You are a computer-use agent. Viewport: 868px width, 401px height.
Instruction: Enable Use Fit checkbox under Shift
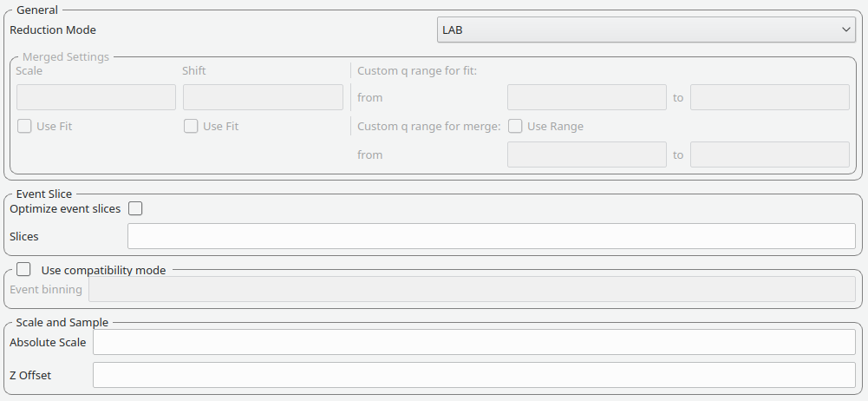coord(192,126)
